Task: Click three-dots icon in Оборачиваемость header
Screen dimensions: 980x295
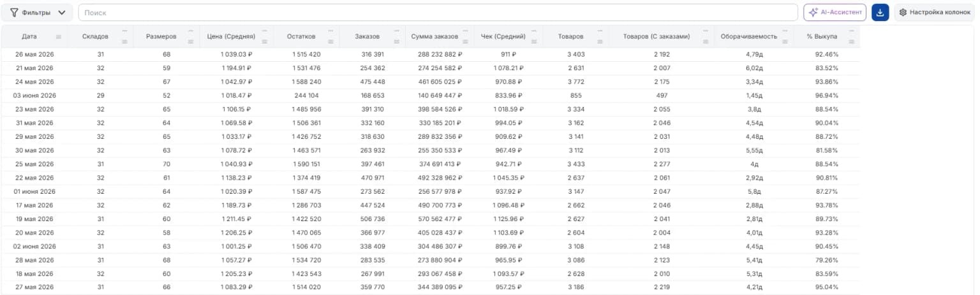Action: (x=785, y=31)
